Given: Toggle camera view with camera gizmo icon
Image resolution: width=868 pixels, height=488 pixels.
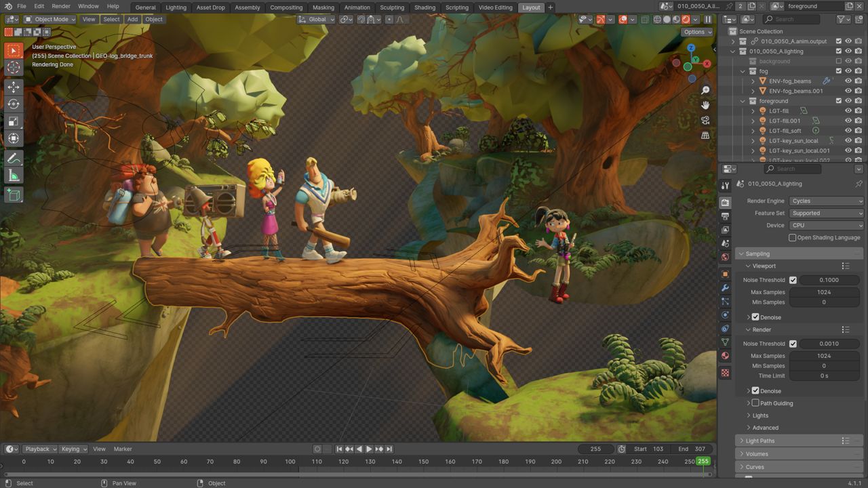Looking at the screenshot, I should (705, 120).
